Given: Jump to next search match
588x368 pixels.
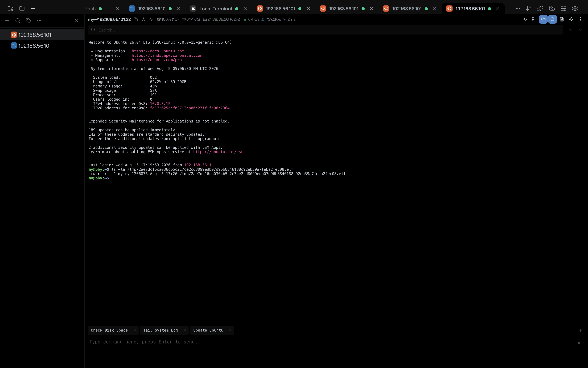Looking at the screenshot, I should [580, 30].
